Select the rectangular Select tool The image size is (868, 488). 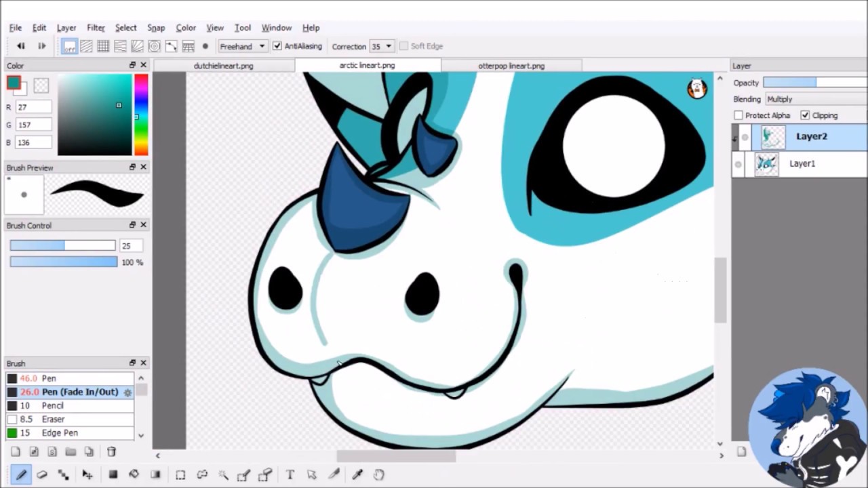tap(180, 474)
